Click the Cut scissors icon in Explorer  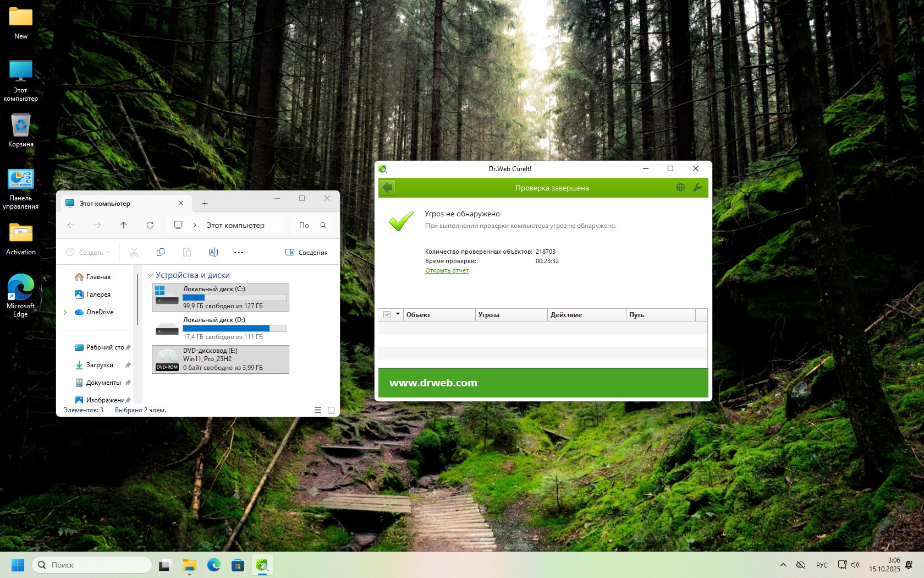coord(134,252)
